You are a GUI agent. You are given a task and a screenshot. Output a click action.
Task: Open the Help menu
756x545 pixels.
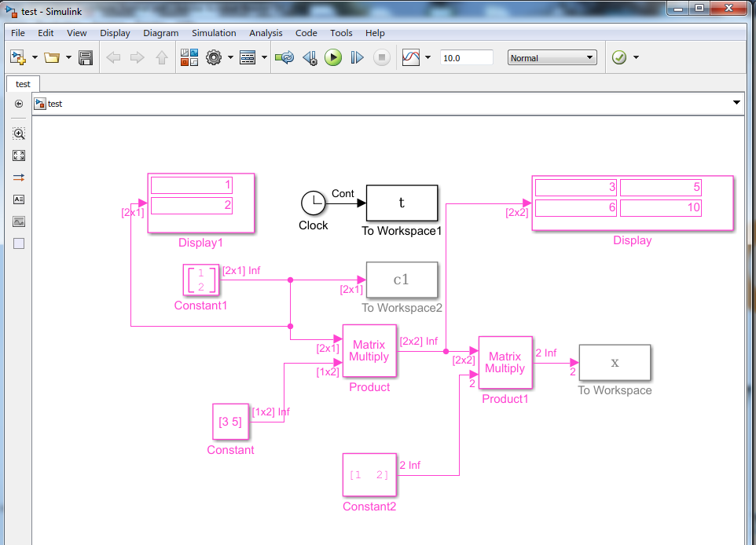point(375,33)
